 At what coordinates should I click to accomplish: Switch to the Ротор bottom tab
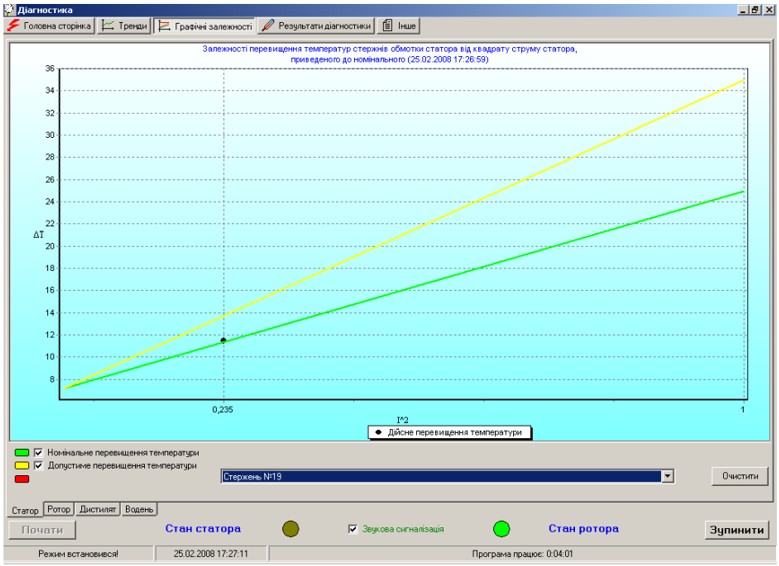tap(59, 509)
